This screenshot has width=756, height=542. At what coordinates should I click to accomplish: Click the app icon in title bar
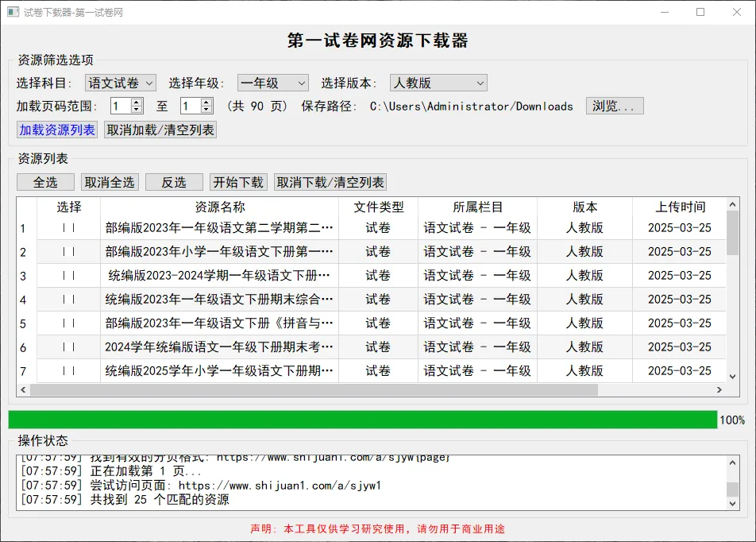(13, 12)
